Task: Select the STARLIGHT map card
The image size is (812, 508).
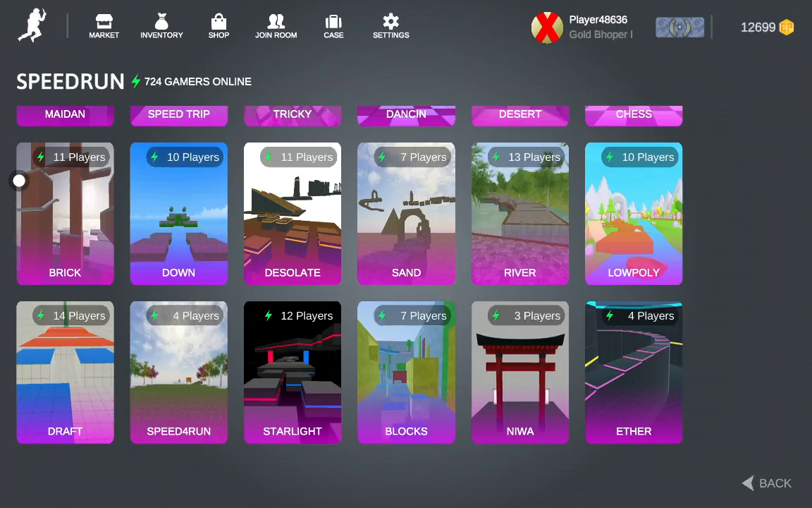Action: 293,373
